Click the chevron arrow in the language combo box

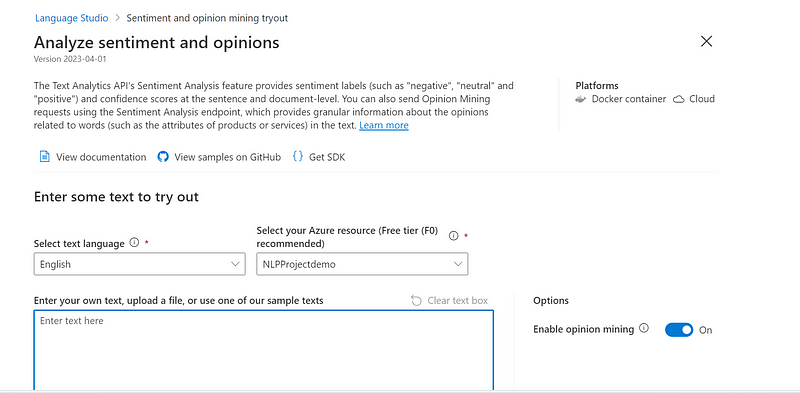coord(235,264)
